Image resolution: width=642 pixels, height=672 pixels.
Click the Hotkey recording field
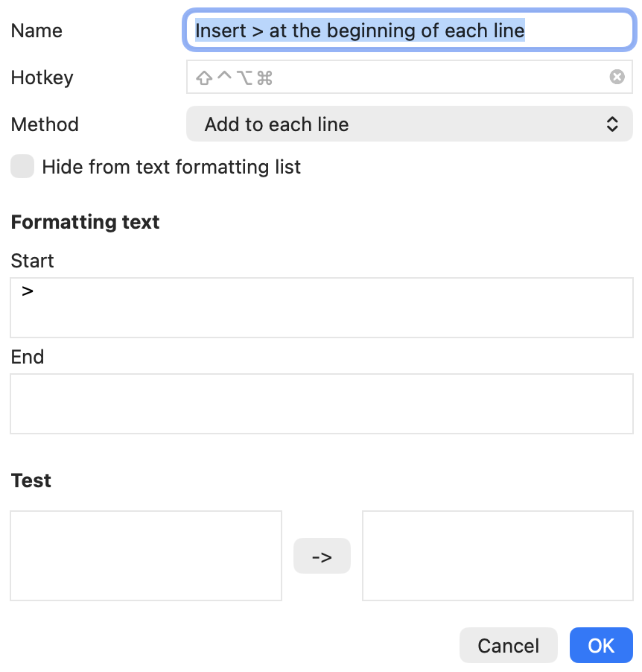pyautogui.click(x=410, y=77)
